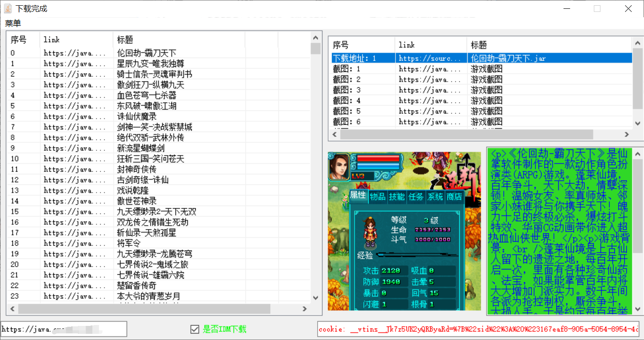
Task: Click the right table's horizontal scrollbar thumb
Action: click(x=466, y=134)
